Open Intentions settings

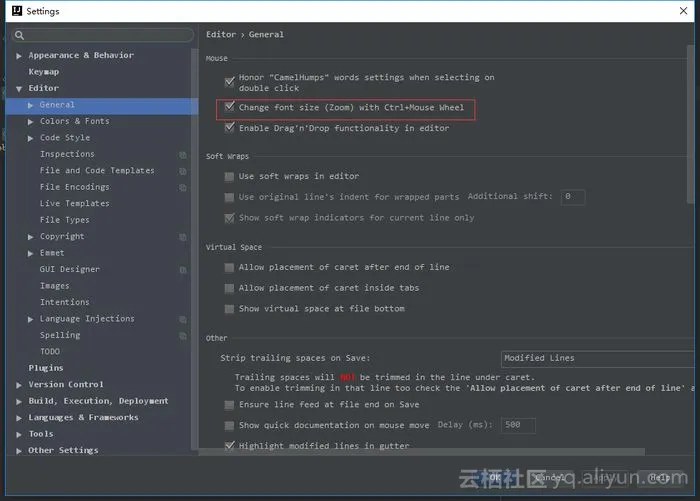[64, 302]
